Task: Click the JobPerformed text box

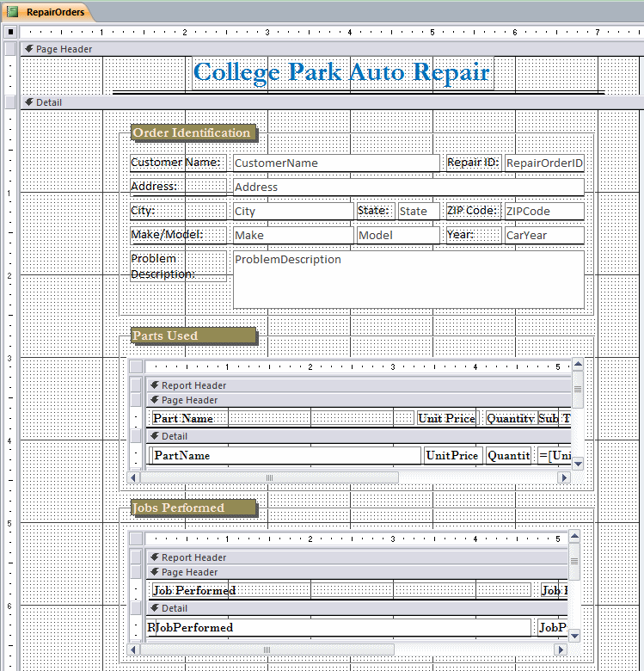Action: coord(343,627)
